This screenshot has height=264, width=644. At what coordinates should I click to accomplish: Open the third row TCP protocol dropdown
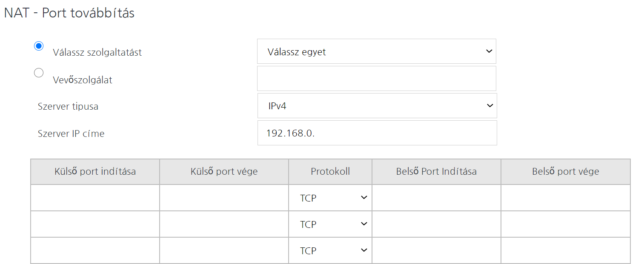tap(330, 250)
